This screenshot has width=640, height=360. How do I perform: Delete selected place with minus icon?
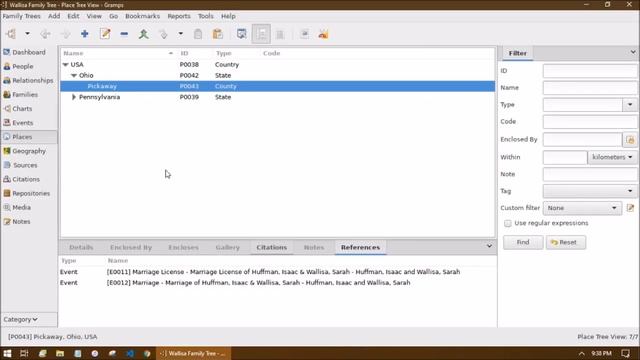(124, 34)
